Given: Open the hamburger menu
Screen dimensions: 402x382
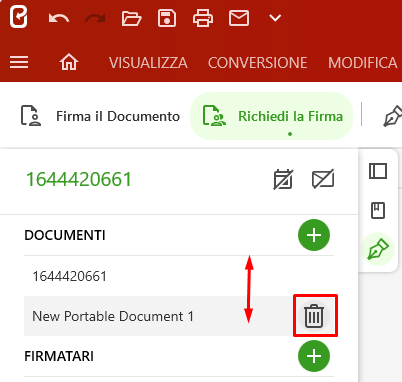Looking at the screenshot, I should 19,62.
